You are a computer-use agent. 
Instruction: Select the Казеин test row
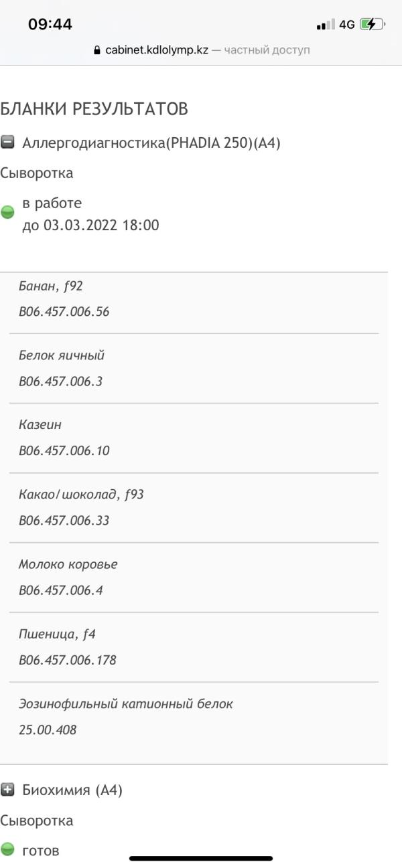194,438
